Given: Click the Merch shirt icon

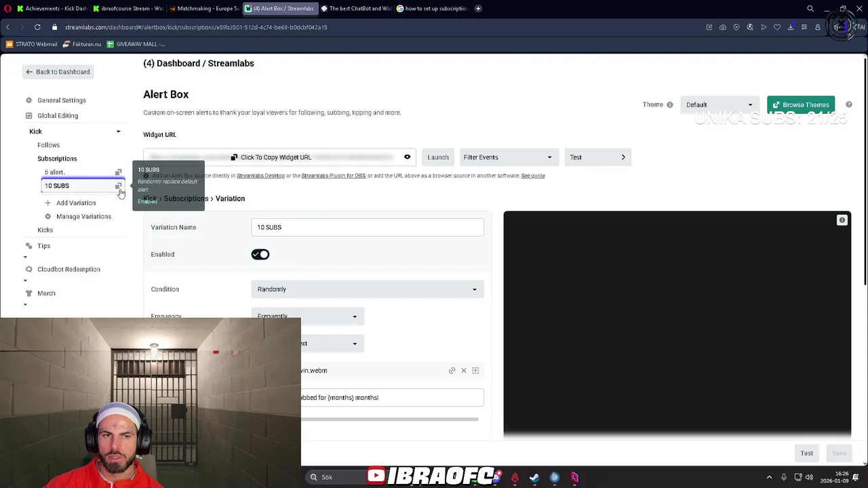Looking at the screenshot, I should click(x=28, y=293).
